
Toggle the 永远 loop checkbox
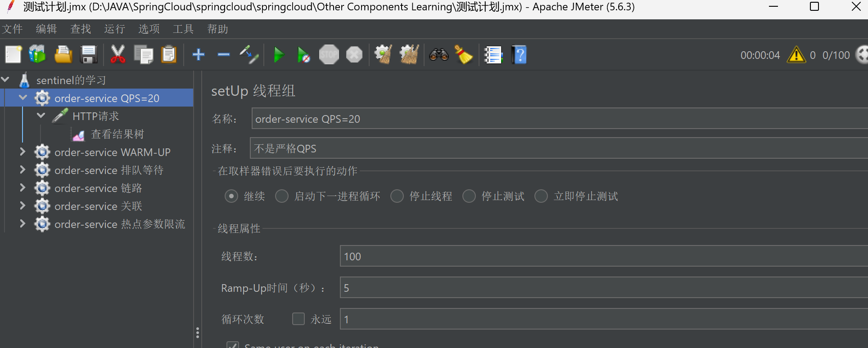[x=298, y=319]
